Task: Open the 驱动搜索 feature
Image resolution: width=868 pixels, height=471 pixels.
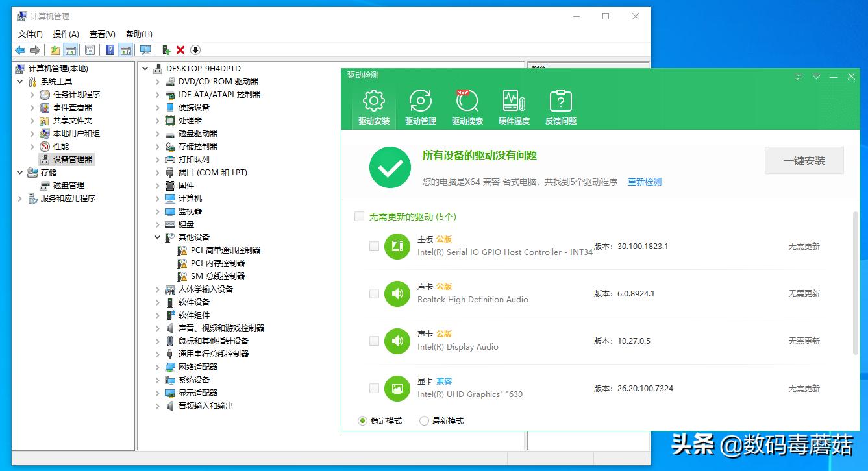Action: pyautogui.click(x=467, y=106)
